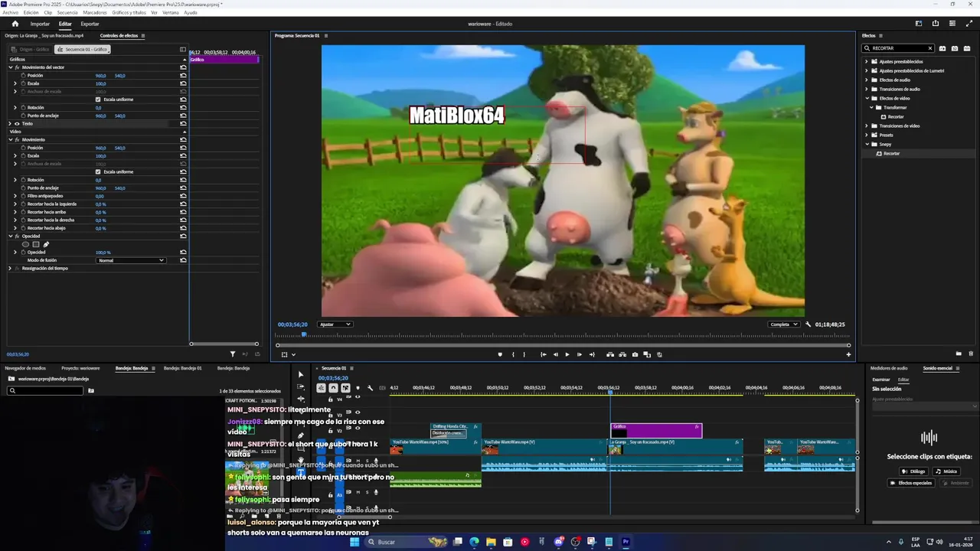Toggle Escala uniforme under Movimiento del vector

click(x=98, y=99)
